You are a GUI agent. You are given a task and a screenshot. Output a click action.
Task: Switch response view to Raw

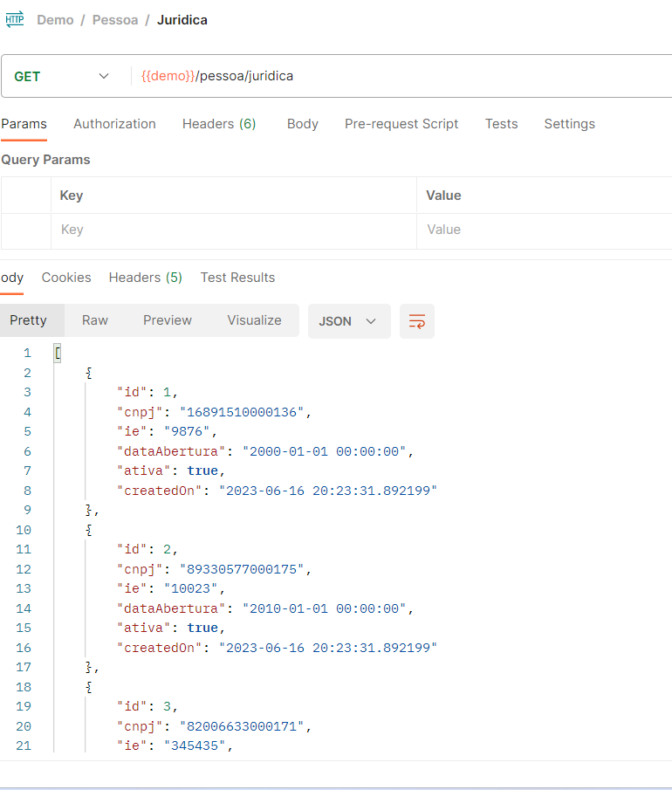94,320
